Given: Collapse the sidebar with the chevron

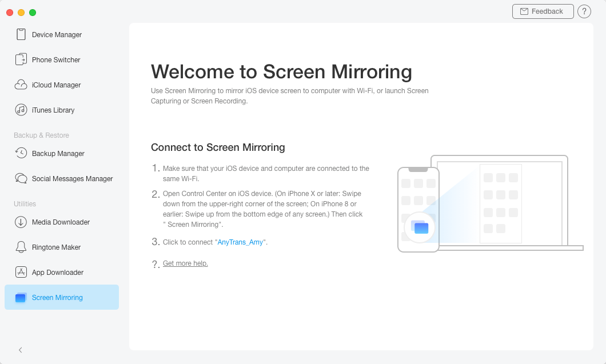Looking at the screenshot, I should pyautogui.click(x=20, y=350).
